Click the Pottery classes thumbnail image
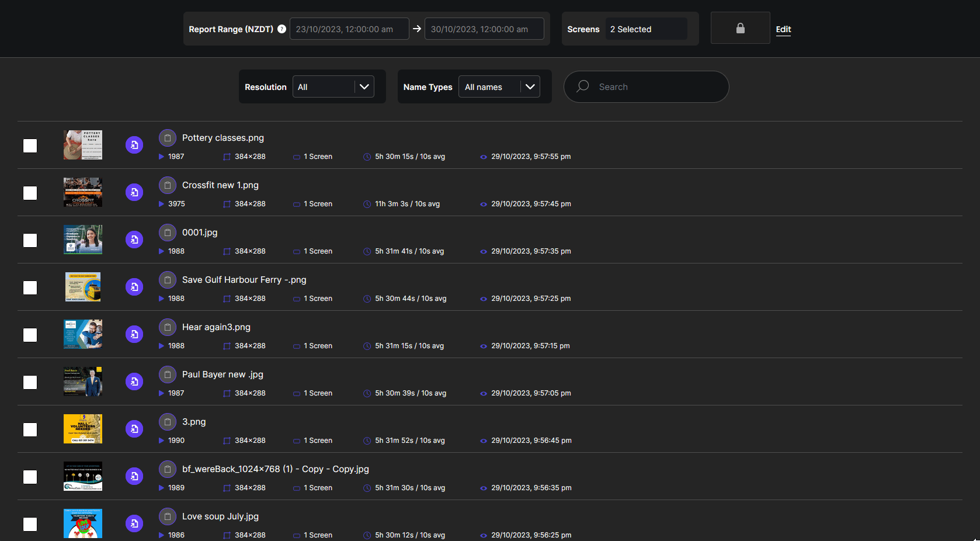The height and width of the screenshot is (541, 980). click(82, 145)
